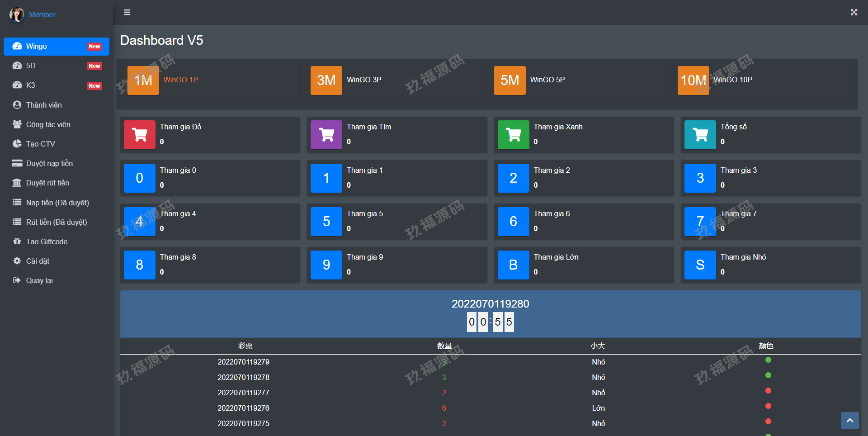868x436 pixels.
Task: Click the S icon for Tham gia Nhỏ
Action: tap(700, 265)
